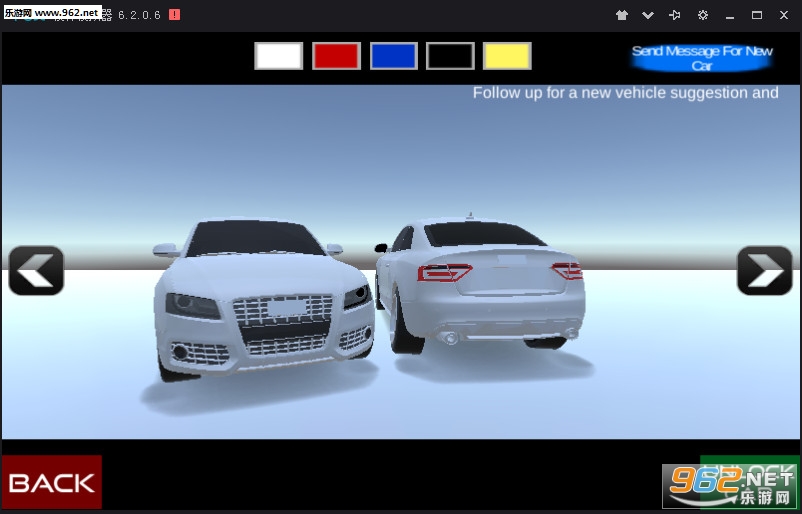Click the 'Follow up for a new vehicle suggestion' text
802x514 pixels.
tap(625, 93)
